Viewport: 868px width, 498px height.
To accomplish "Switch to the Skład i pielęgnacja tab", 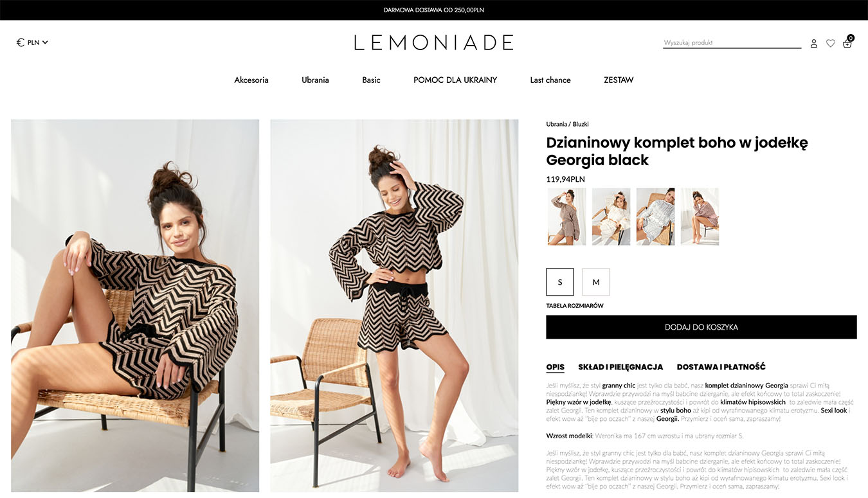I will [620, 367].
